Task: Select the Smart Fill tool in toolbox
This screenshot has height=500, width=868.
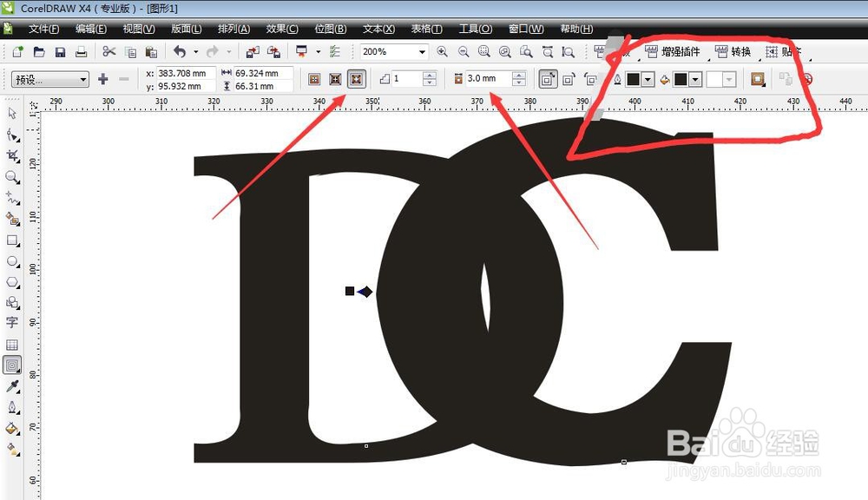Action: click(12, 219)
